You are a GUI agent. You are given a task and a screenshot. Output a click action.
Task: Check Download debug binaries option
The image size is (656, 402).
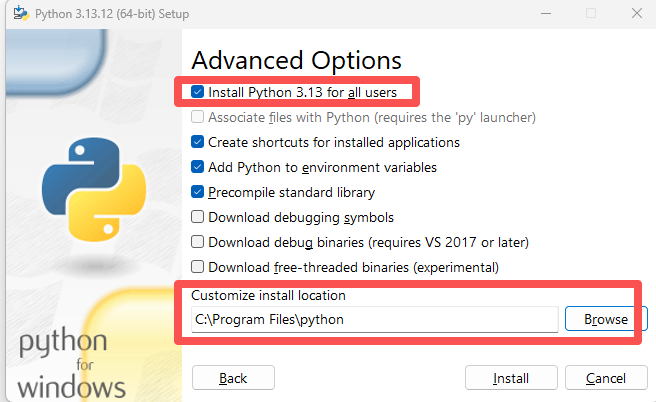[197, 242]
